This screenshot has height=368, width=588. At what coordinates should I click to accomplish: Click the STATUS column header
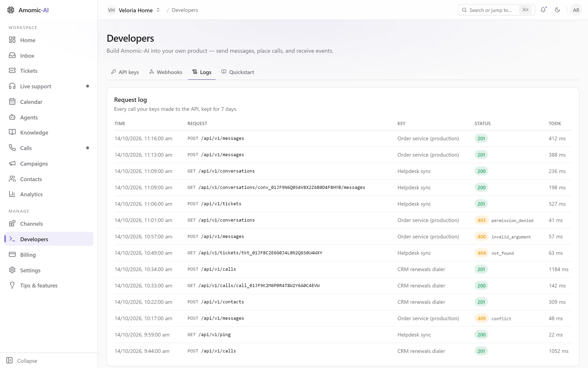(x=483, y=123)
